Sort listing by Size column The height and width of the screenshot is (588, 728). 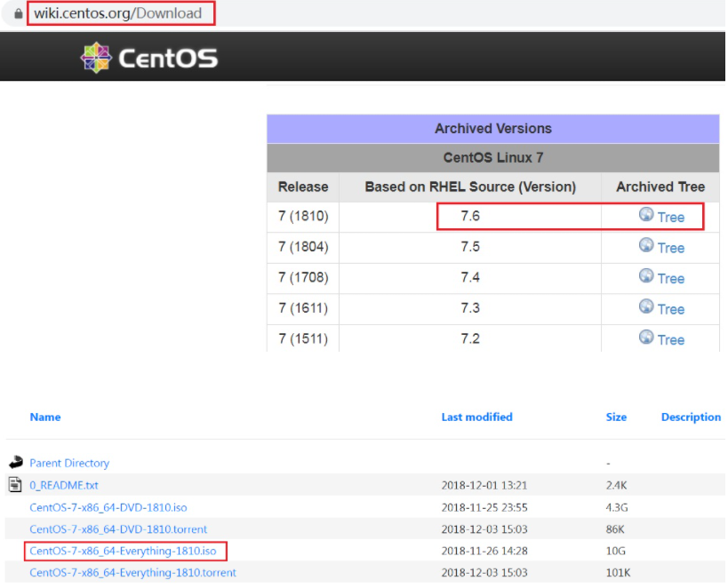pyautogui.click(x=616, y=417)
